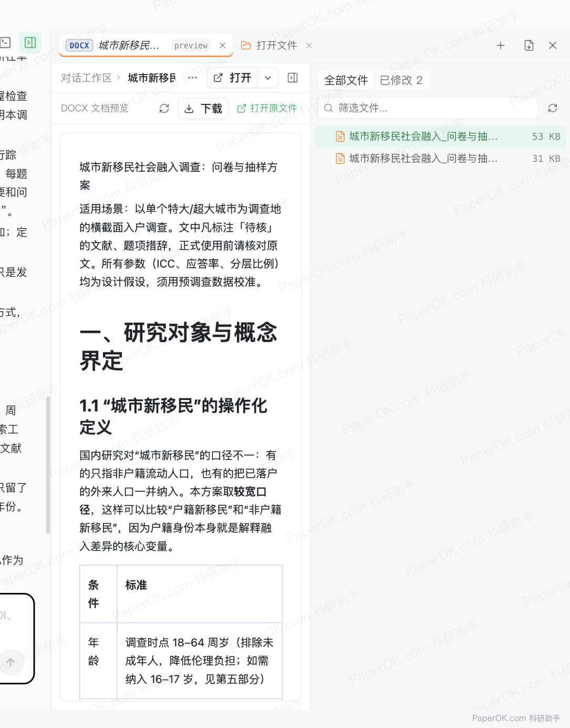Click the 打开原文件 link

tap(267, 108)
